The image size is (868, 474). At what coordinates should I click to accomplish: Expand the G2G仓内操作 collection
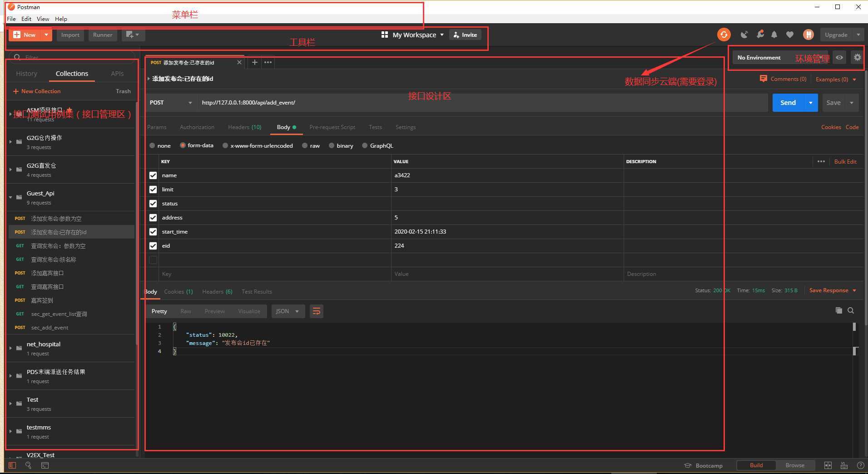(x=10, y=142)
